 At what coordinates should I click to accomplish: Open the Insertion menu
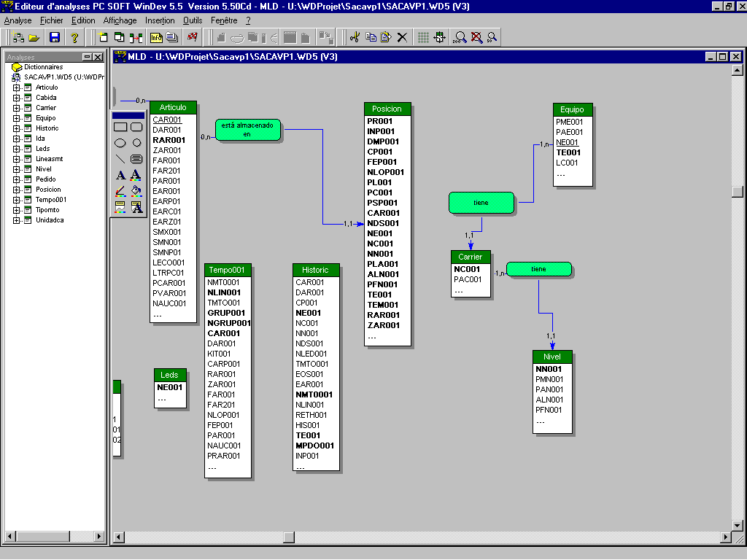point(160,20)
